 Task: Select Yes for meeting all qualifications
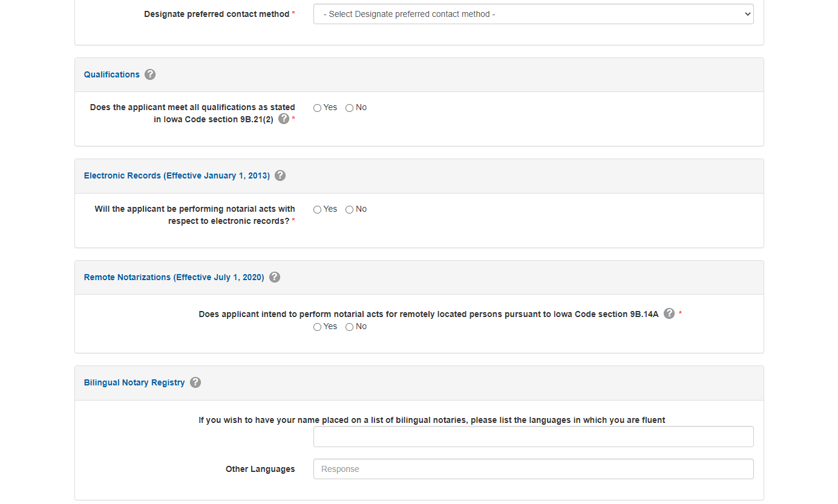tap(318, 108)
